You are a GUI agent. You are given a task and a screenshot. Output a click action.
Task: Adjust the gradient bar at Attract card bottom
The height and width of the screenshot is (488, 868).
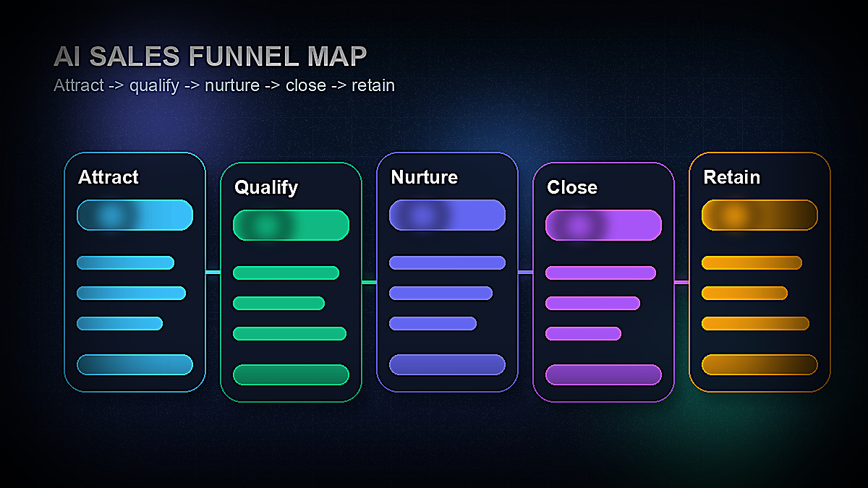click(135, 365)
